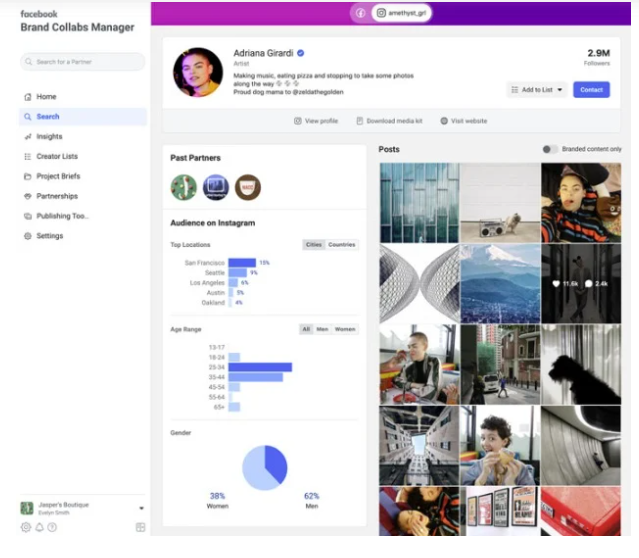Click the 2.9M Followers count
The width and height of the screenshot is (639, 558).
click(598, 57)
